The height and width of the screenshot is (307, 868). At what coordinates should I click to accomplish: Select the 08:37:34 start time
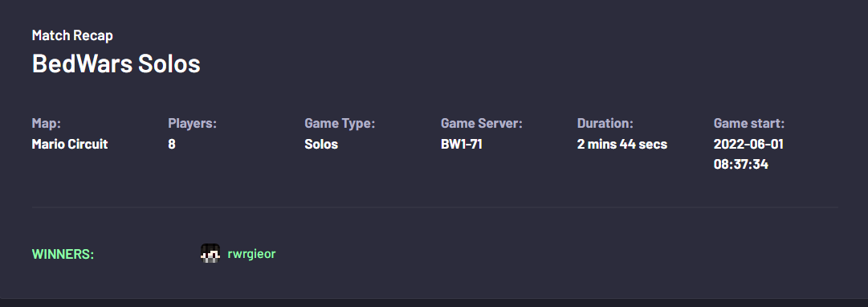pyautogui.click(x=740, y=164)
